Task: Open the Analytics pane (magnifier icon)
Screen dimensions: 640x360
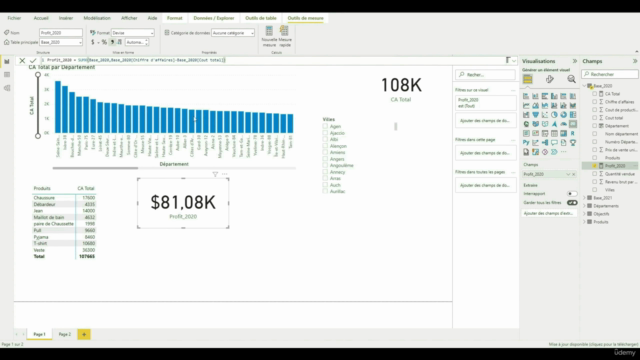Action: tap(571, 79)
